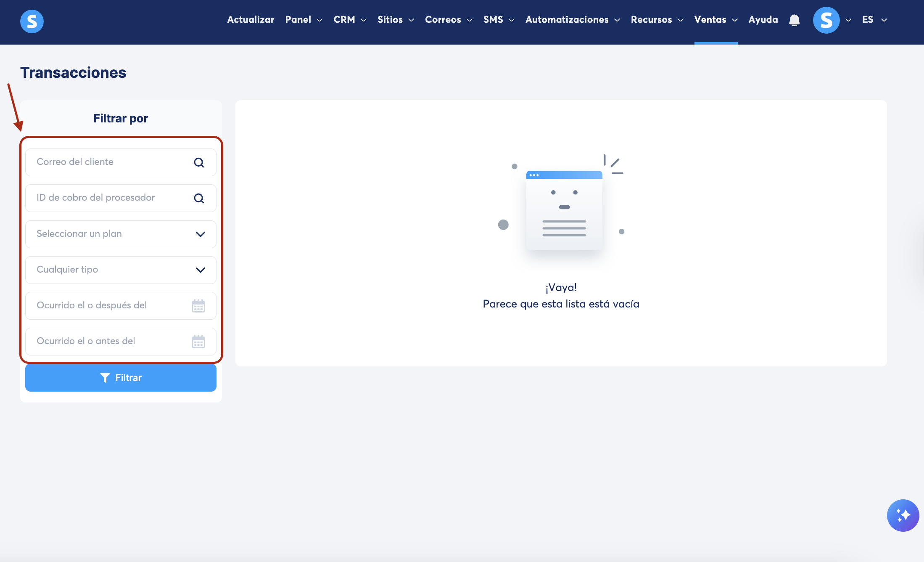Click the Systeme logo in top-left corner
This screenshot has width=924, height=562.
click(x=32, y=21)
